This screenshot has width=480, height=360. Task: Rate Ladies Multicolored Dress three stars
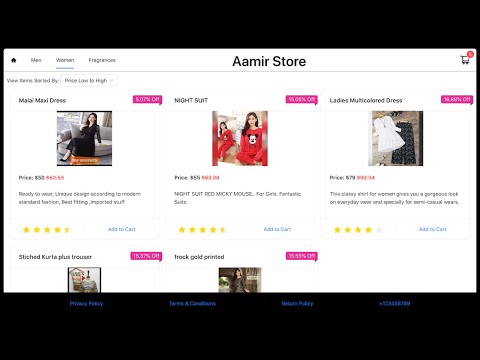[x=358, y=229]
